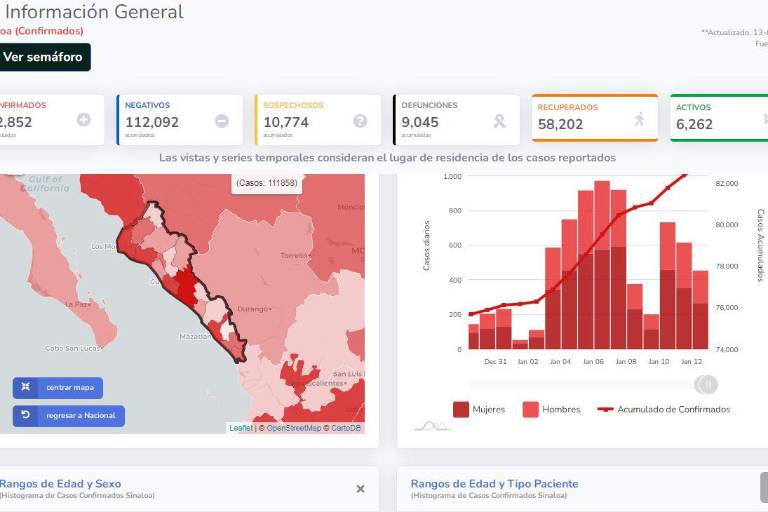Click the question mark icon on Sospechosos card
768x512 pixels.
point(360,120)
